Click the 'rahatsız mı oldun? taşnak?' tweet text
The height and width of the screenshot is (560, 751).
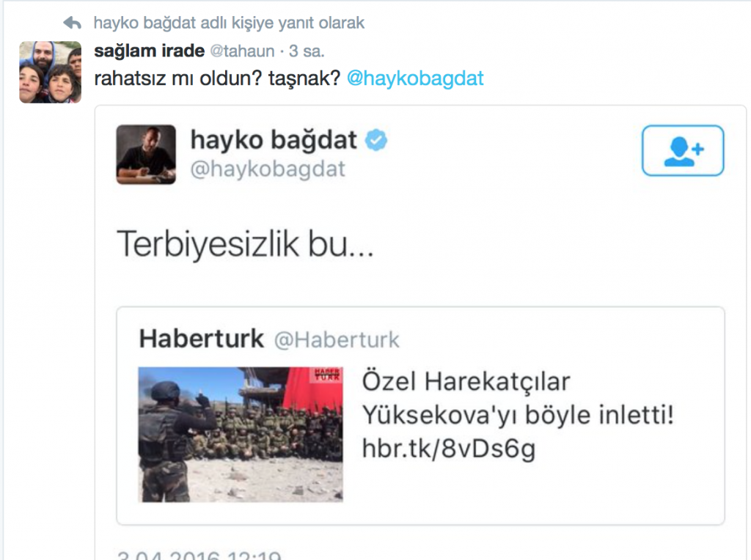click(217, 78)
